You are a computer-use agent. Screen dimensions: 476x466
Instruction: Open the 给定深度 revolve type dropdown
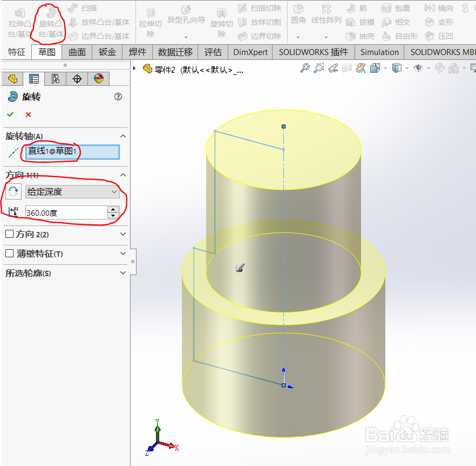72,192
